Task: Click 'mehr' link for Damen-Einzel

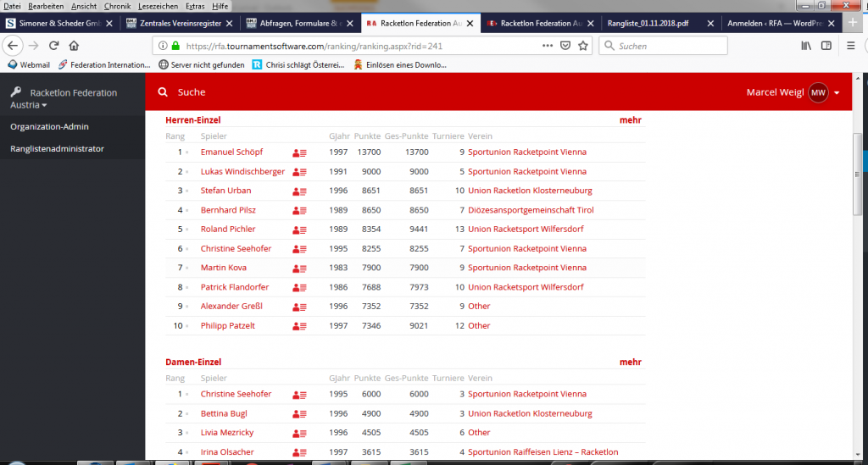Action: pyautogui.click(x=630, y=363)
